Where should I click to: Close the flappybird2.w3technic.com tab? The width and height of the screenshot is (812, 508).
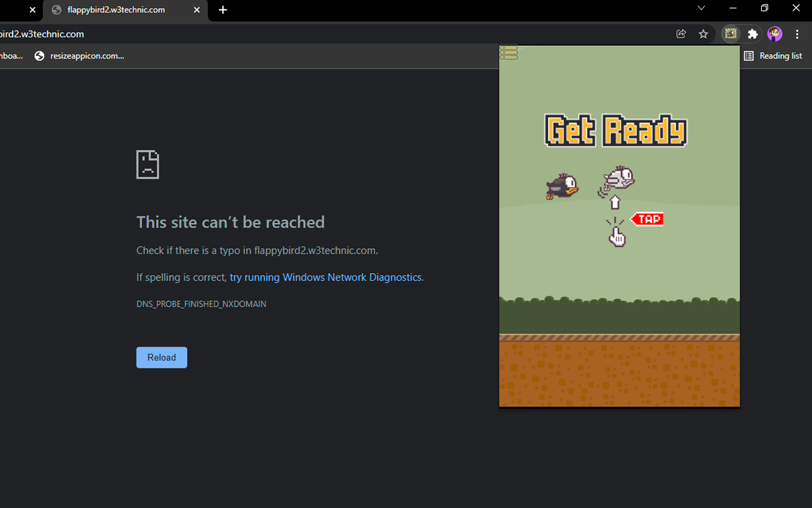(x=197, y=10)
